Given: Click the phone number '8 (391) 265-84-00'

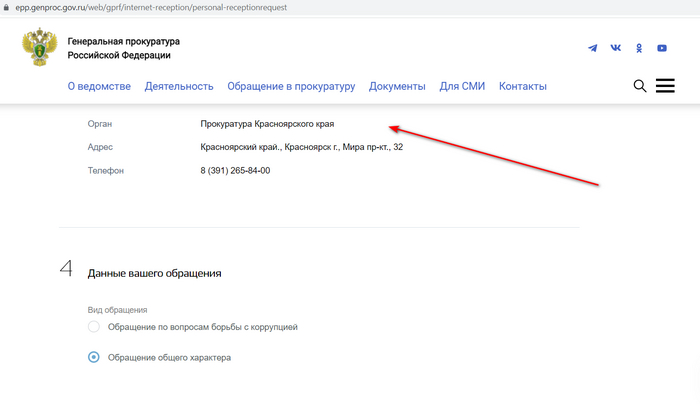Looking at the screenshot, I should pyautogui.click(x=235, y=171).
